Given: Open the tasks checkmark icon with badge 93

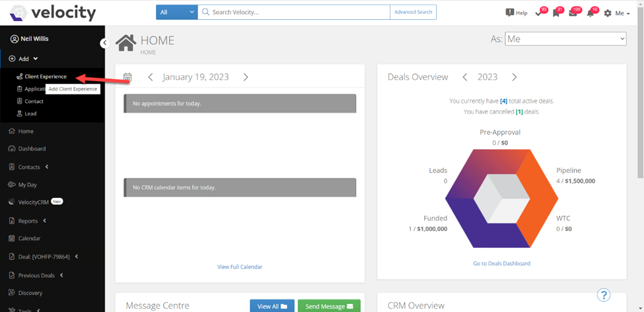Looking at the screenshot, I should [x=539, y=13].
